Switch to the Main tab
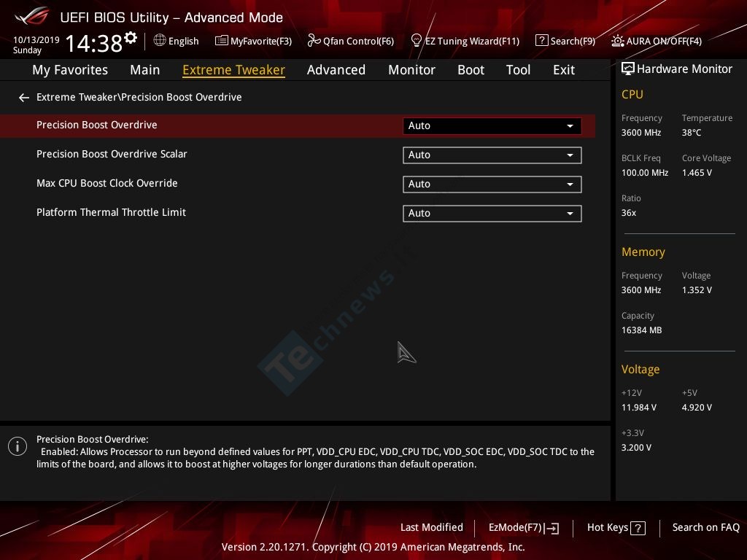 coord(145,70)
